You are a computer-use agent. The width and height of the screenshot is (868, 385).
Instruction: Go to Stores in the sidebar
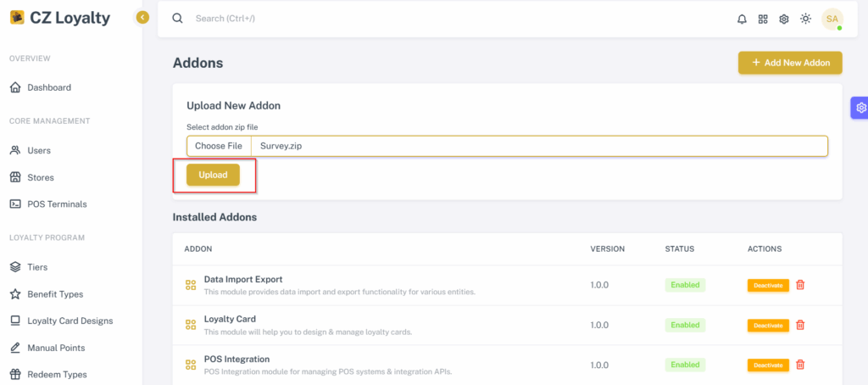coord(41,177)
